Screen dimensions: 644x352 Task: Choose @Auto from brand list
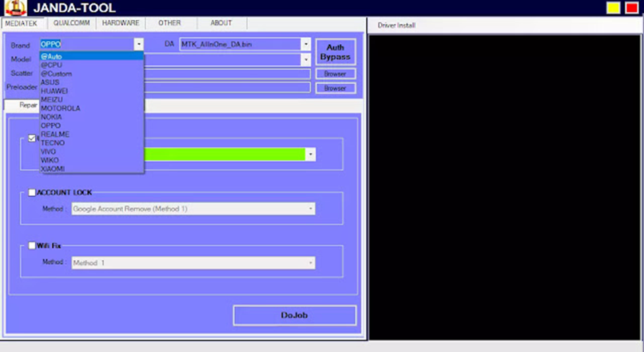point(92,57)
